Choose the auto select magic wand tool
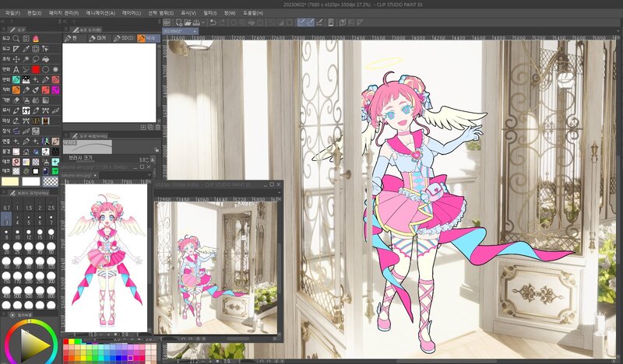Viewport: 623px width, 364px height. tap(26, 59)
